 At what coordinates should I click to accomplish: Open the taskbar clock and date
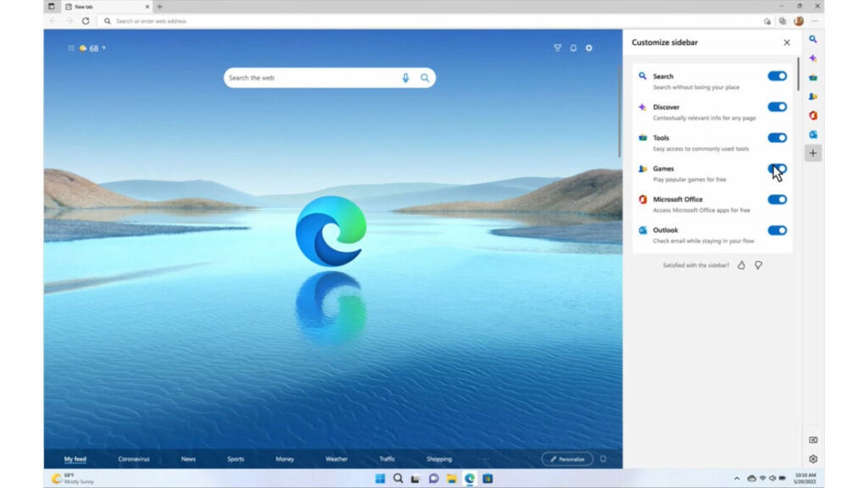pos(805,479)
